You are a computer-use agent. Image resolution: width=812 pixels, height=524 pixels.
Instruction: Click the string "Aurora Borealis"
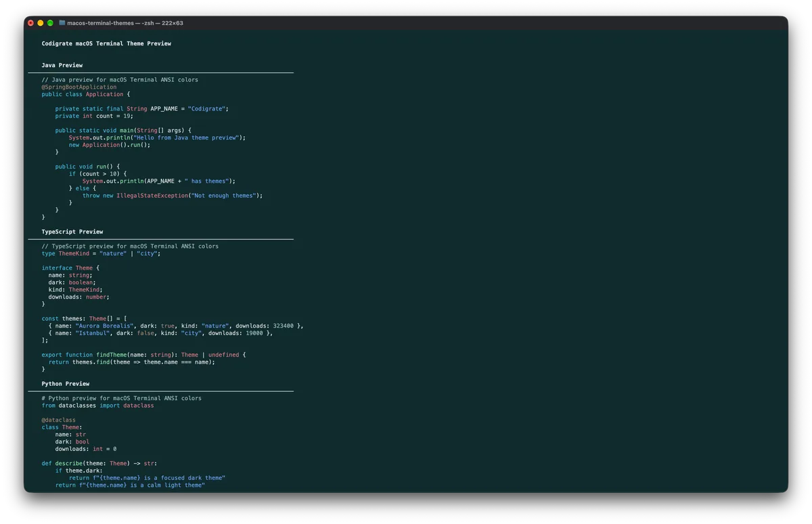[x=104, y=326]
